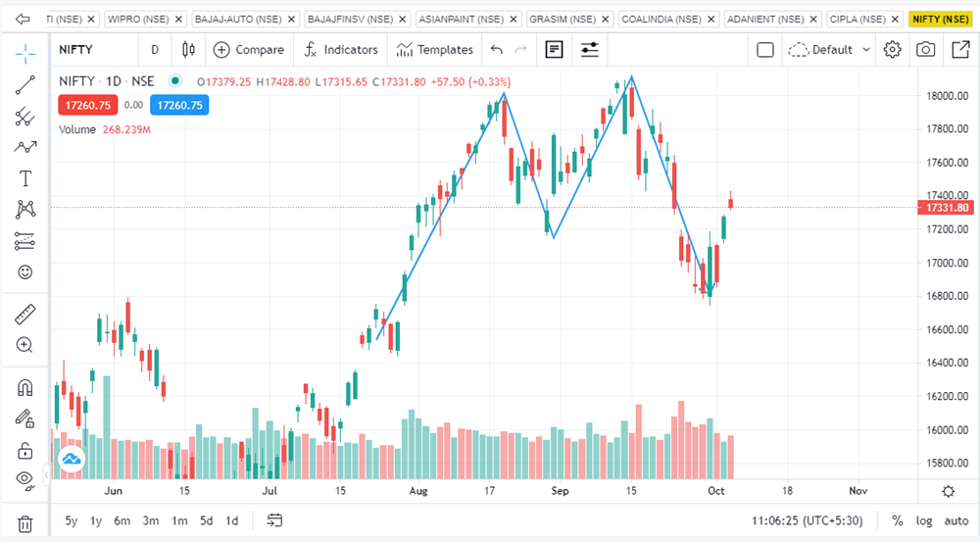Close the WIPRO (NSE) tab
This screenshot has width=980, height=542.
click(178, 20)
